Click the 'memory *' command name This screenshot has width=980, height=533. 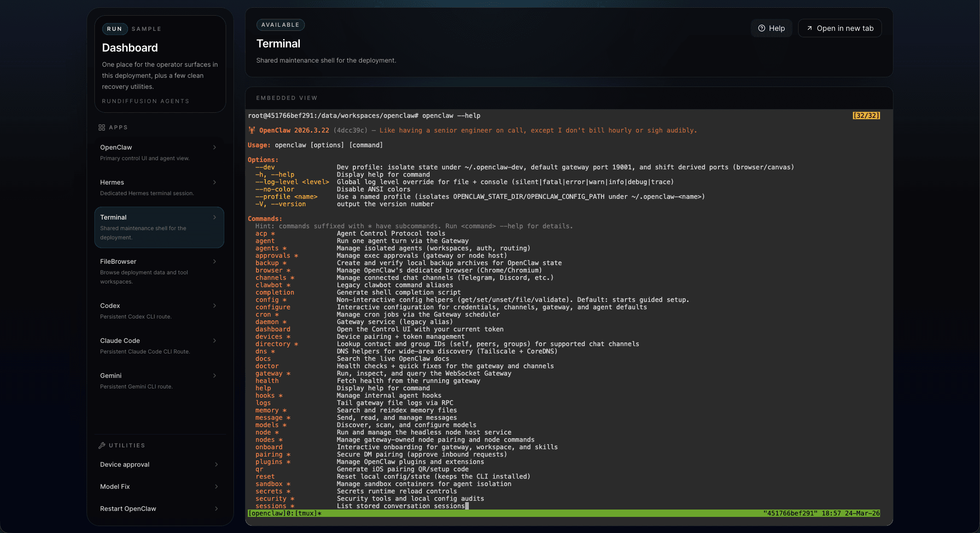point(271,410)
